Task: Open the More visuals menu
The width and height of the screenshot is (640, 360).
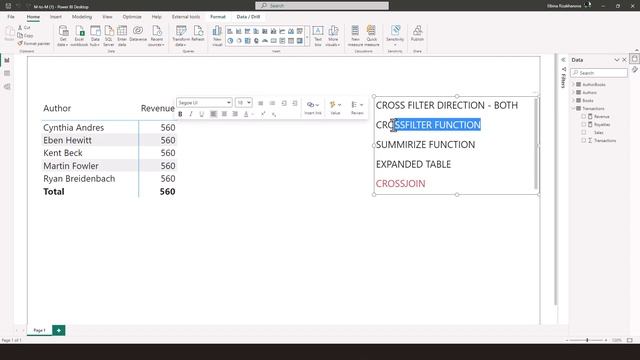Action: click(333, 36)
